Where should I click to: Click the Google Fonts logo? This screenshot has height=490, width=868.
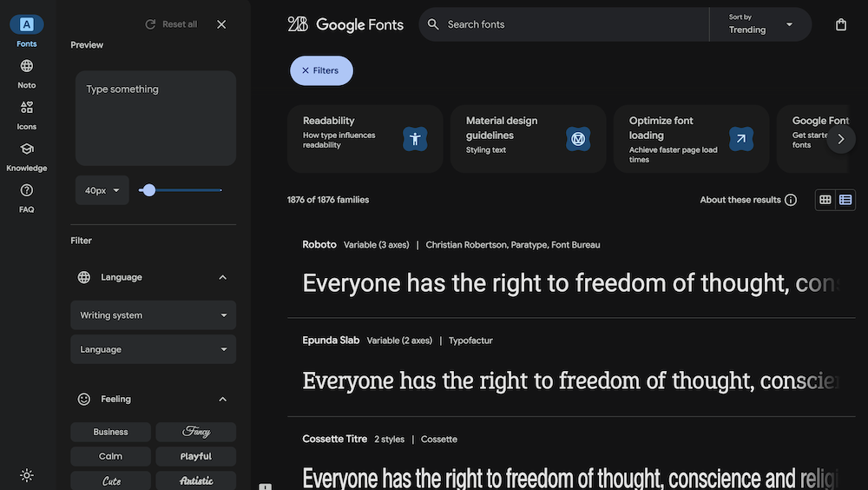(x=345, y=24)
